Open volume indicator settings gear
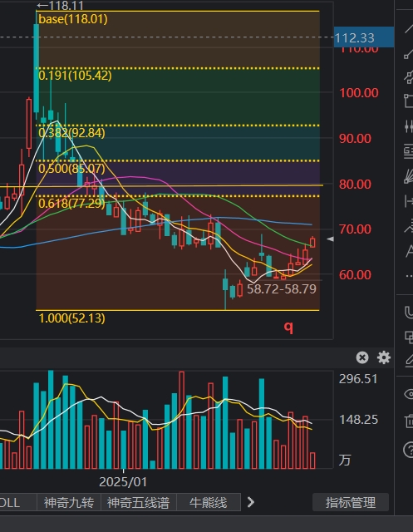 point(384,357)
